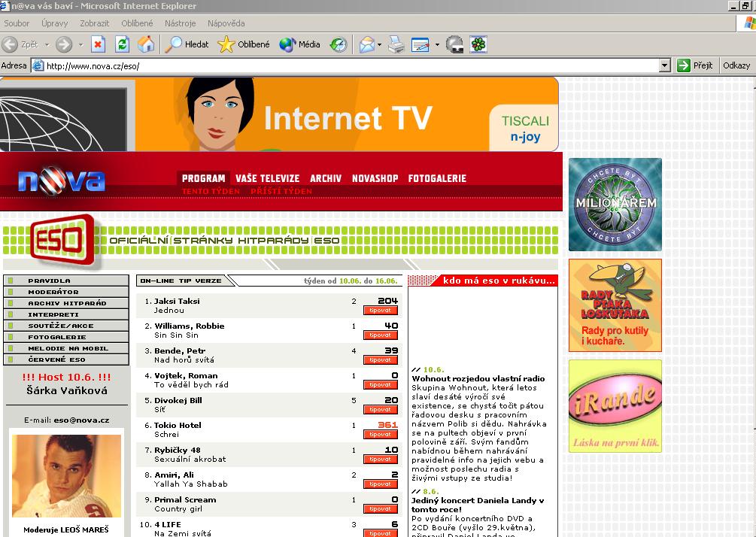Click tipovat button for Primal Scream

[x=381, y=509]
